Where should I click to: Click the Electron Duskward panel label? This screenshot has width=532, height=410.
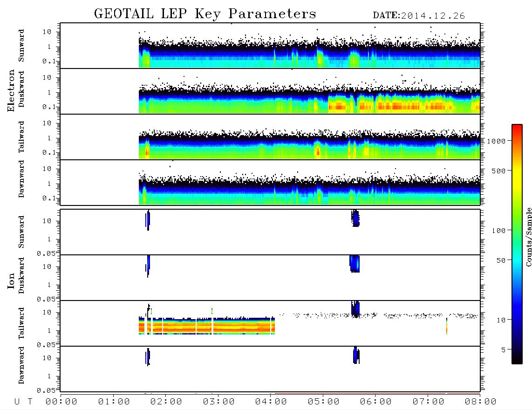pos(21,89)
